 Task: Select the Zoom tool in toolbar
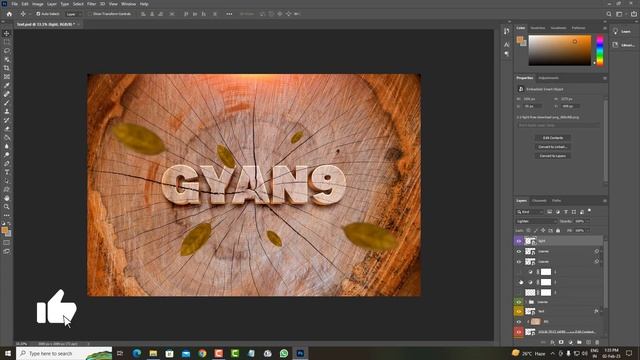(x=7, y=207)
